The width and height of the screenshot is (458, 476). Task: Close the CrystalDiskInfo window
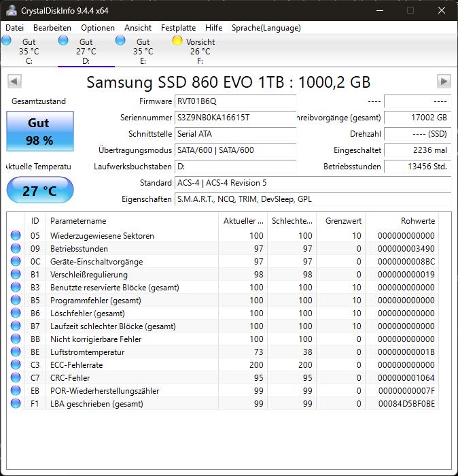click(x=442, y=10)
